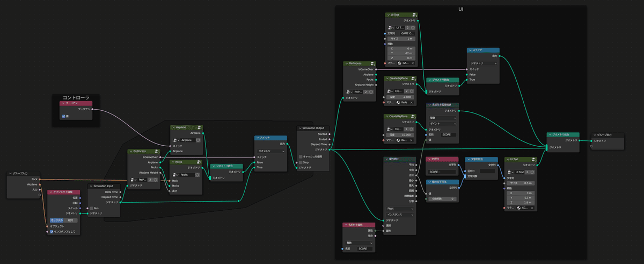Click group icon on left PreProcess node header

pos(158,151)
